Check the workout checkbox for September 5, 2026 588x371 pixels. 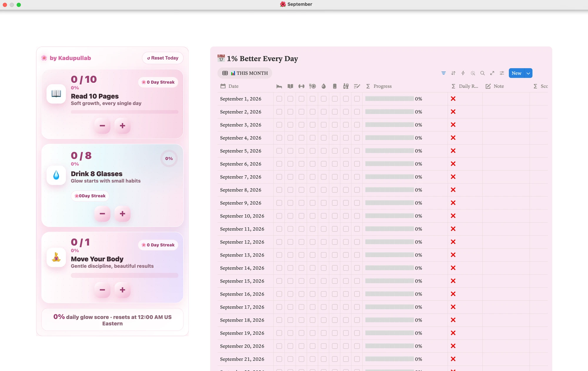[x=301, y=151]
